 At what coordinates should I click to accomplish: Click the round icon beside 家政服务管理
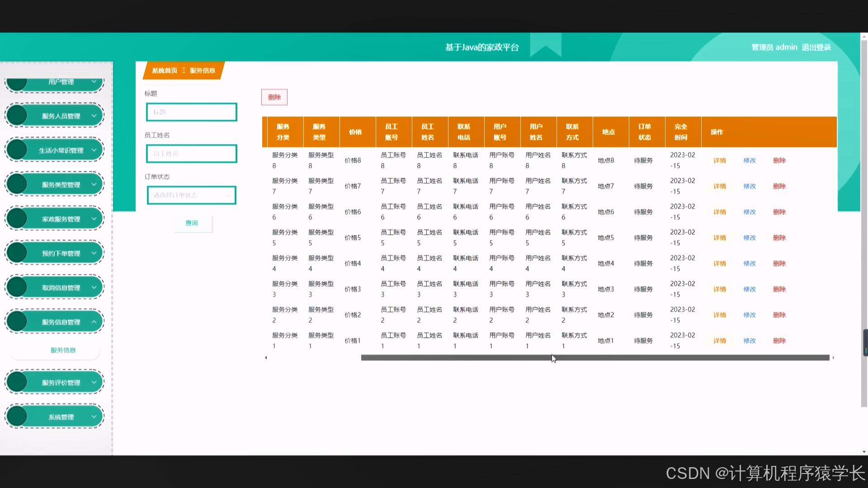point(17,219)
